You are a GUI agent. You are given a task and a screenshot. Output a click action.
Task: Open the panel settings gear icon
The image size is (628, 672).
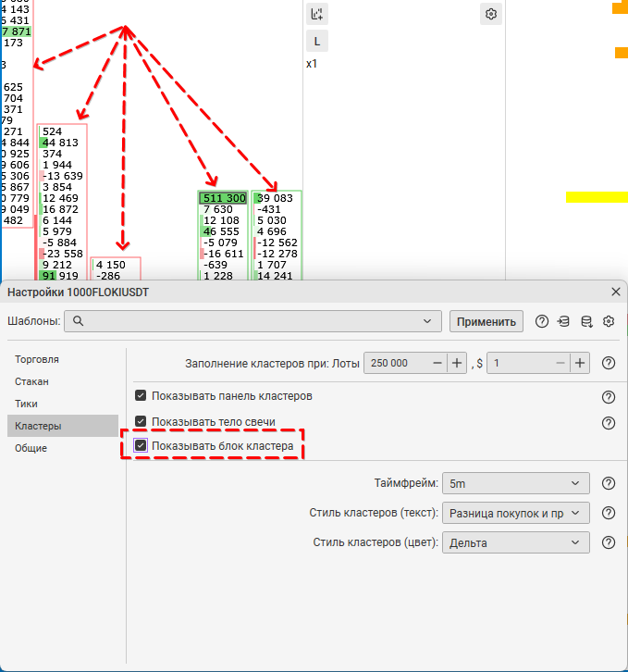(490, 14)
